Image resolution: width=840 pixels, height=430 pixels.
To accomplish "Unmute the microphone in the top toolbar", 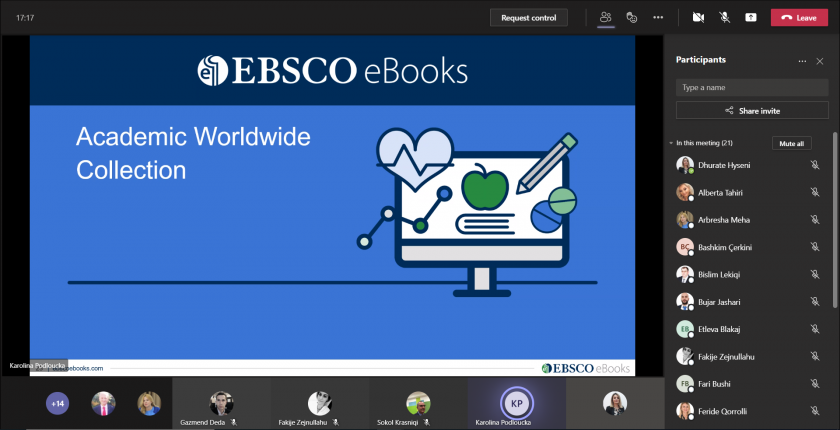I will click(x=724, y=18).
